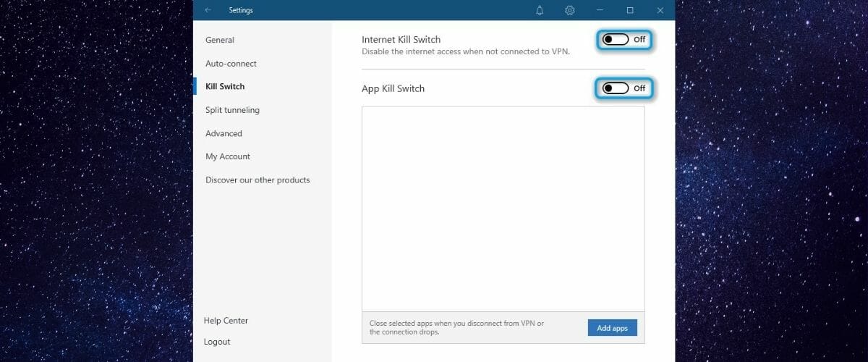Go back using the arrow icon
Screen dimensions: 868x362
coord(208,10)
